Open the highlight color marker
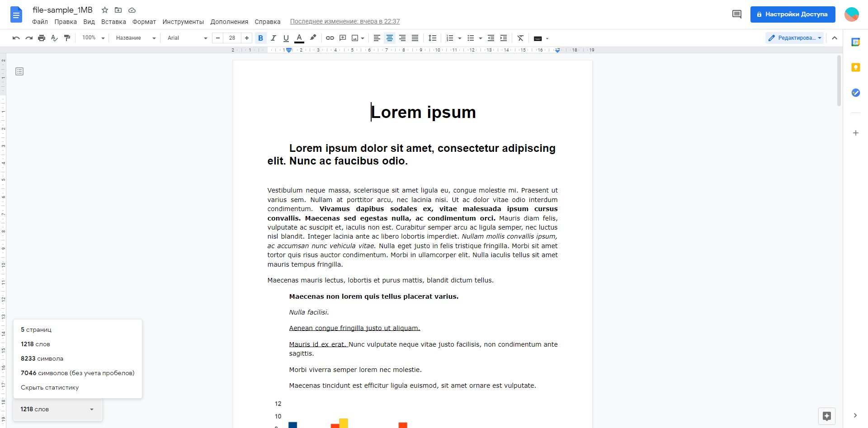This screenshot has width=868, height=428. coord(313,38)
